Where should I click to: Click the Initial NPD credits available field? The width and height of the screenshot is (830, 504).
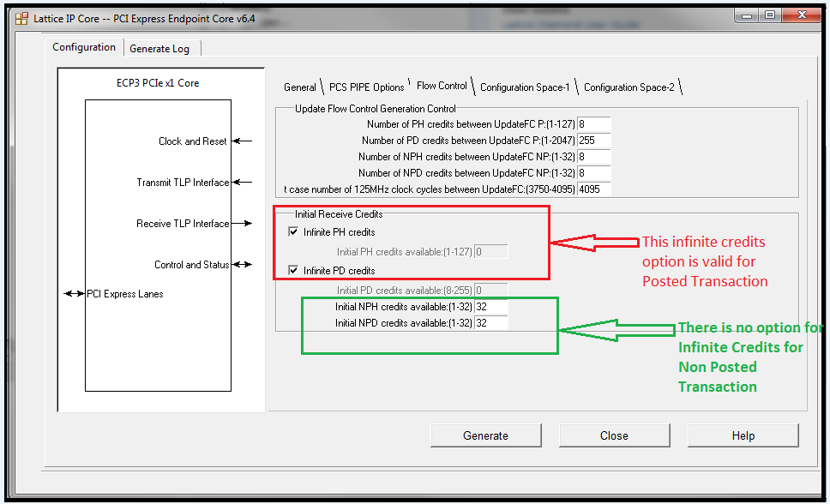tap(491, 323)
